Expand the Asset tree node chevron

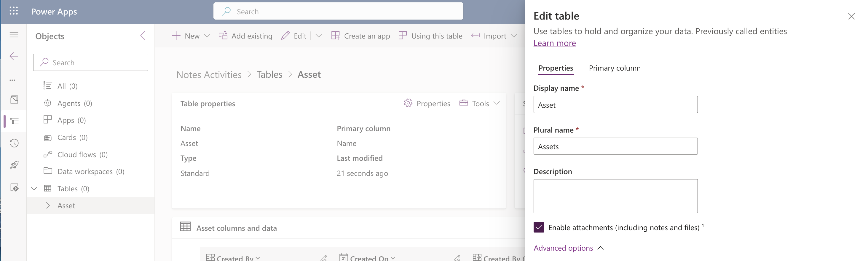point(48,205)
